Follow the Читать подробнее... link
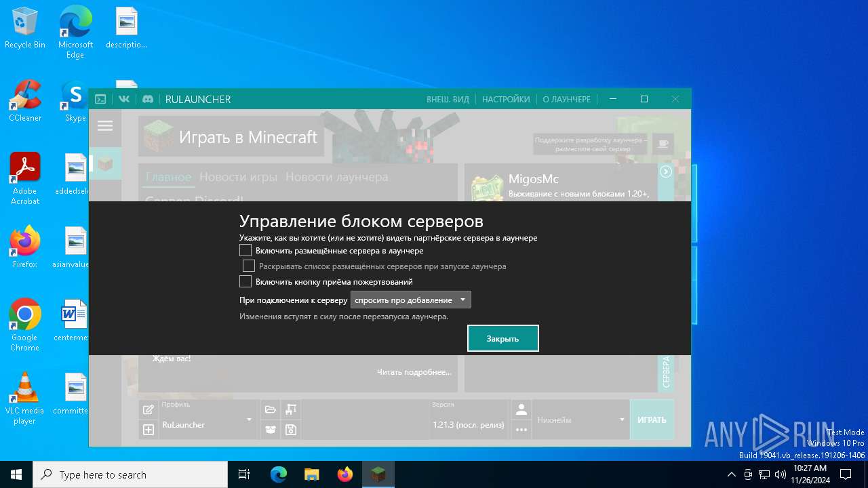Viewport: 868px width, 488px height. 414,372
